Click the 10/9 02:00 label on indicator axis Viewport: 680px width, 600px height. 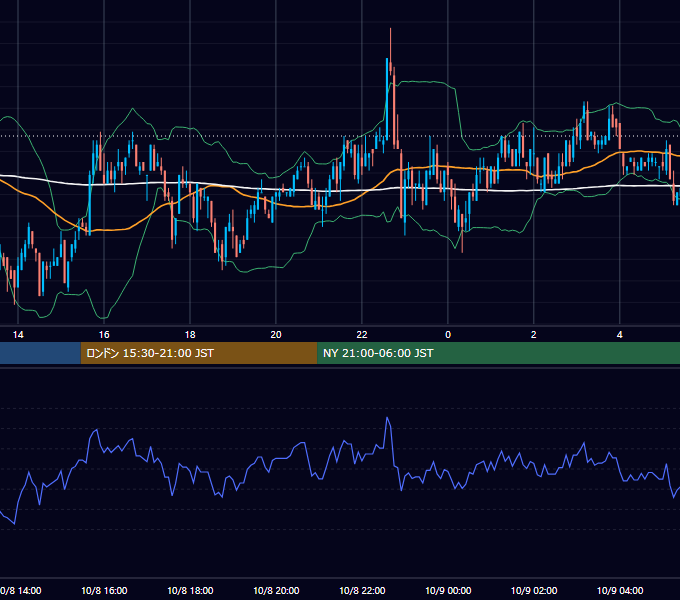pyautogui.click(x=534, y=590)
